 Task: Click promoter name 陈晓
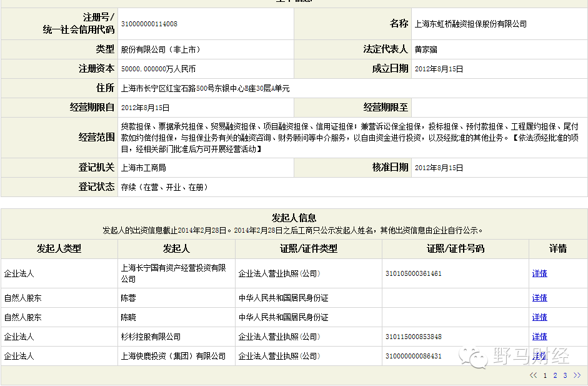pyautogui.click(x=128, y=318)
